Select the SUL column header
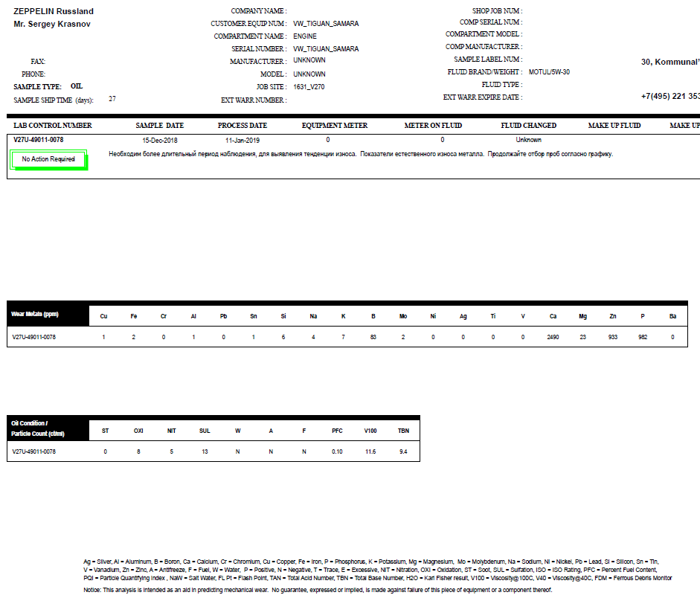700x601 pixels. 205,431
